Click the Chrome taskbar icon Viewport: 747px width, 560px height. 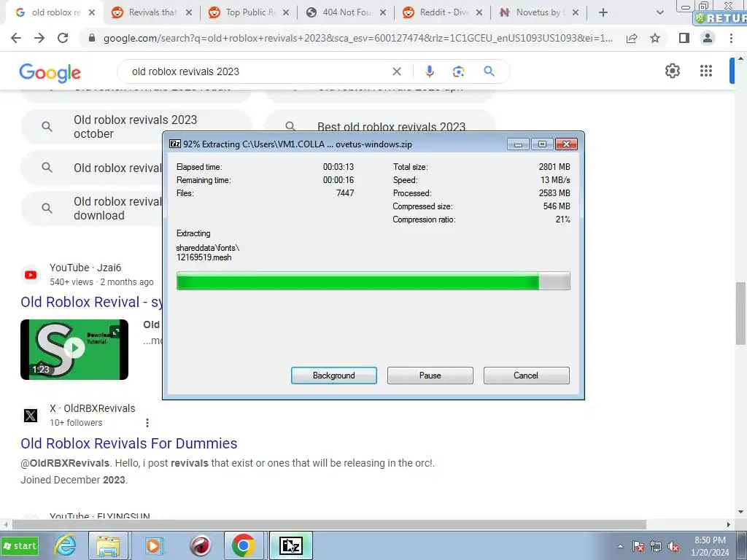(x=244, y=545)
